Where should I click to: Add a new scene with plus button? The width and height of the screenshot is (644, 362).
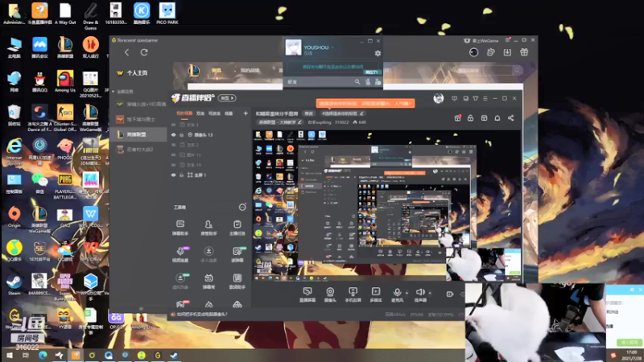click(x=246, y=113)
